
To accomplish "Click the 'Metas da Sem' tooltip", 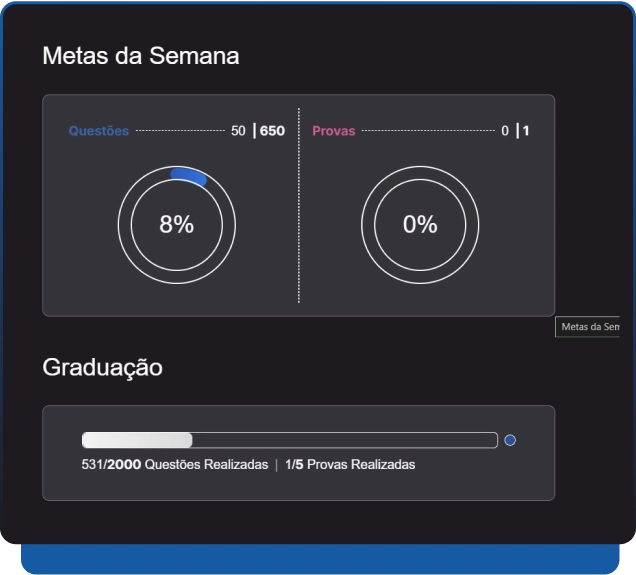I will [x=589, y=327].
